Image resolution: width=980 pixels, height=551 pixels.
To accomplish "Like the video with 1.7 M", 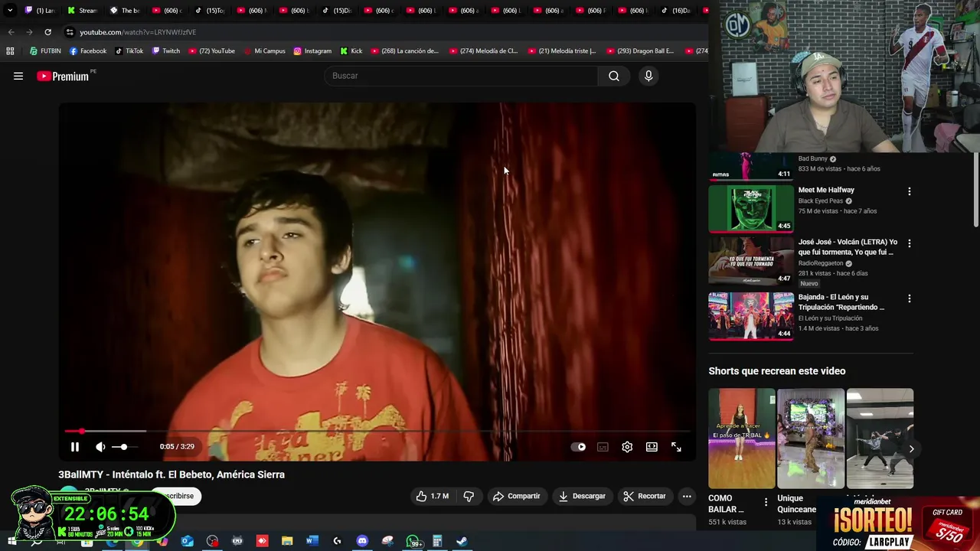I will [x=432, y=496].
